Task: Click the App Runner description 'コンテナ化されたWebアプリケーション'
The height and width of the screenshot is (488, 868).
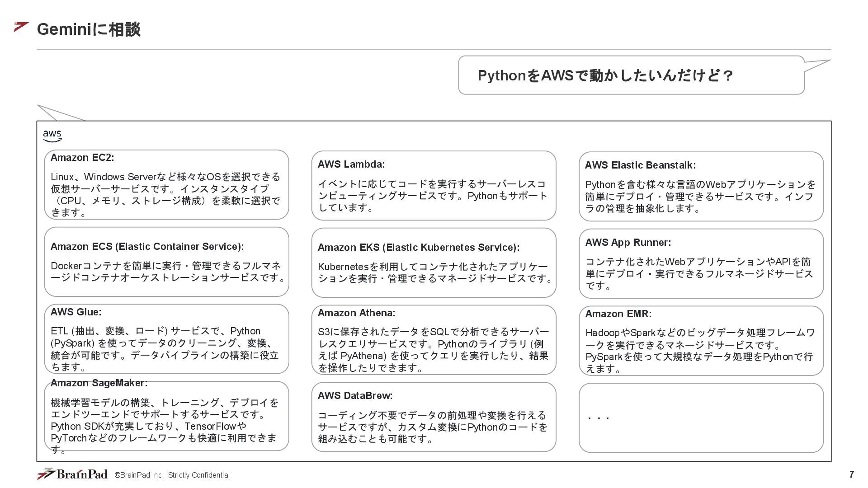Action: tap(699, 274)
